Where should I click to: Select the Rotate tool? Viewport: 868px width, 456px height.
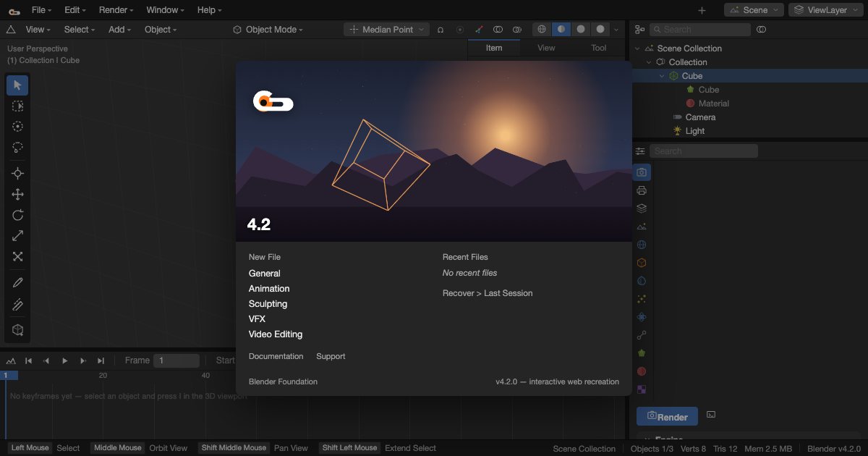pyautogui.click(x=17, y=215)
